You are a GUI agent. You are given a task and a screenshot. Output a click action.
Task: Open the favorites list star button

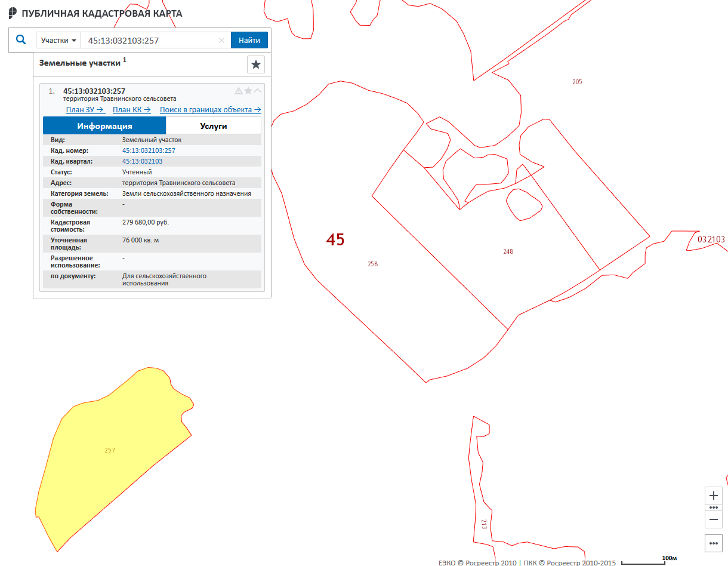(x=255, y=64)
